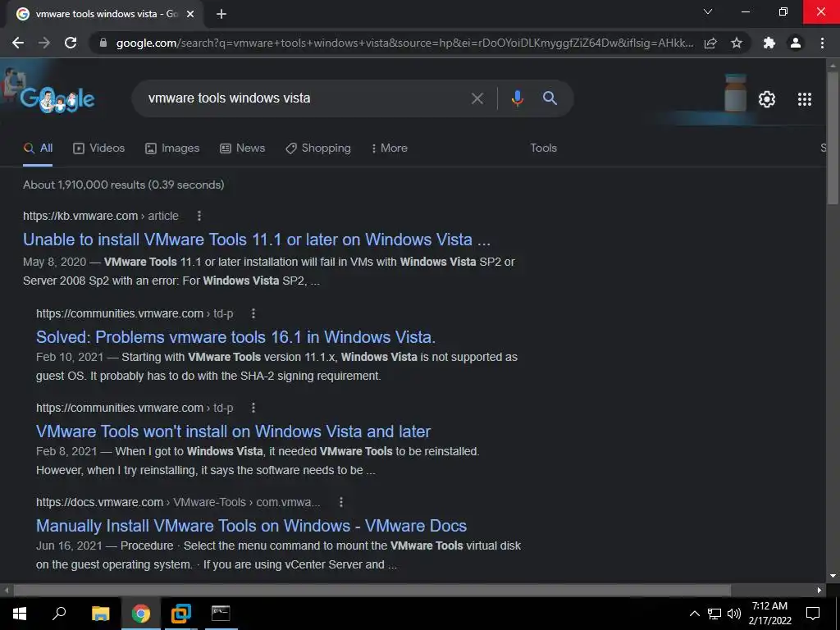
Task: Switch to the Videos tab
Action: click(x=98, y=148)
